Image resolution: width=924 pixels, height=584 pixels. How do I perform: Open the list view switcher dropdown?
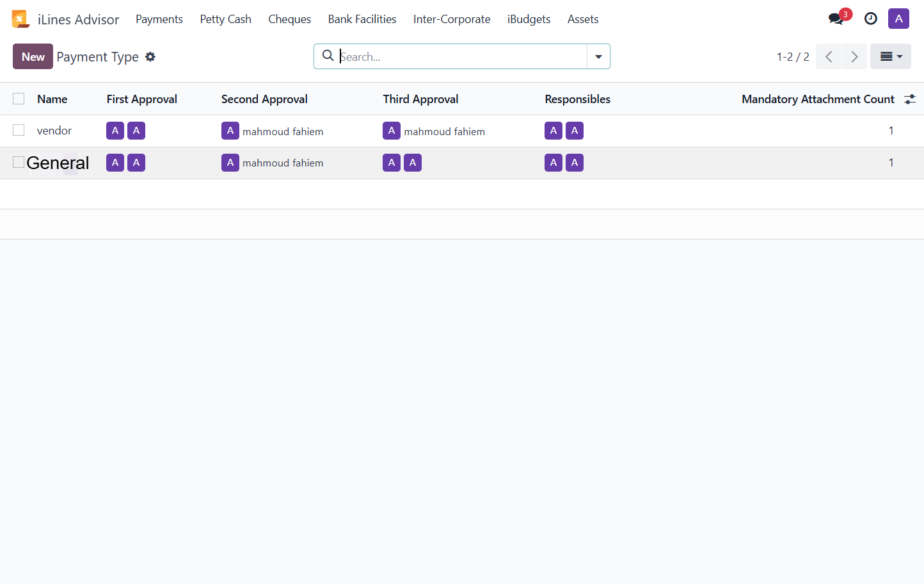[x=891, y=56]
